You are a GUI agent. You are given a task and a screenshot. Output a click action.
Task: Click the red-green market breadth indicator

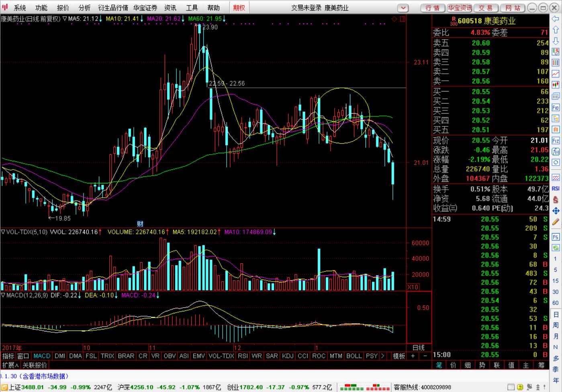(364, 387)
